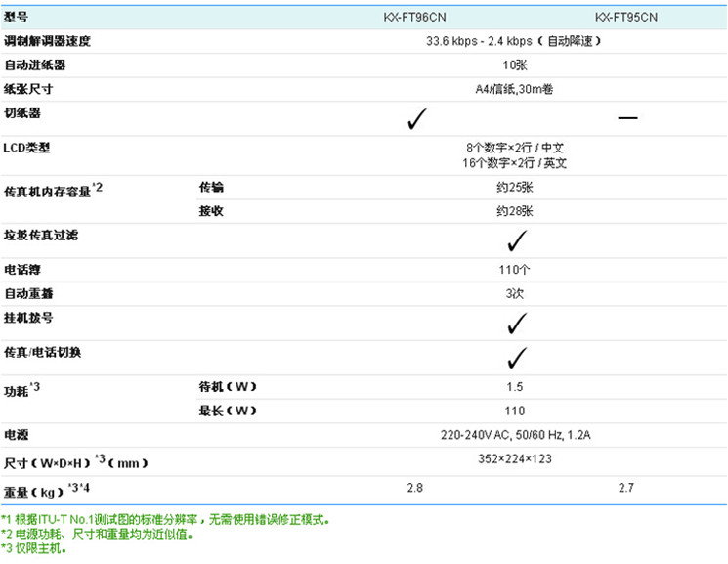Click the 接收 sub-label
This screenshot has width=728, height=564.
point(211,211)
